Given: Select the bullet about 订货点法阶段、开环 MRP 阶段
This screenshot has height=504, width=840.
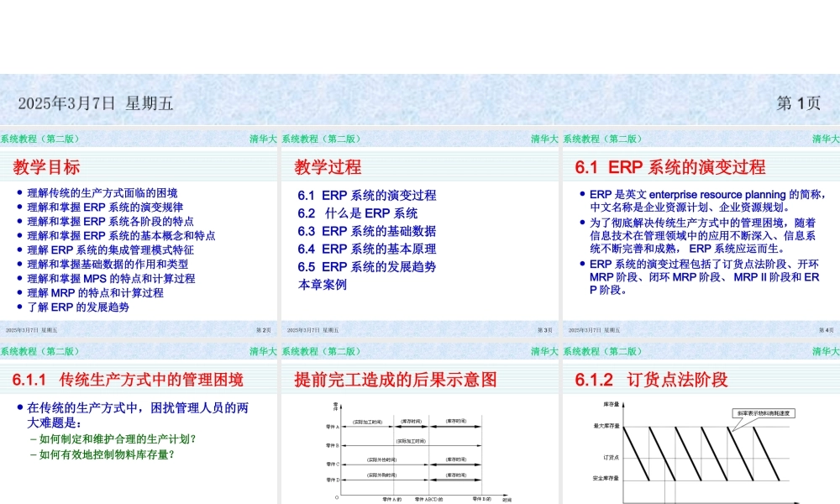Looking at the screenshot, I should coord(705,277).
